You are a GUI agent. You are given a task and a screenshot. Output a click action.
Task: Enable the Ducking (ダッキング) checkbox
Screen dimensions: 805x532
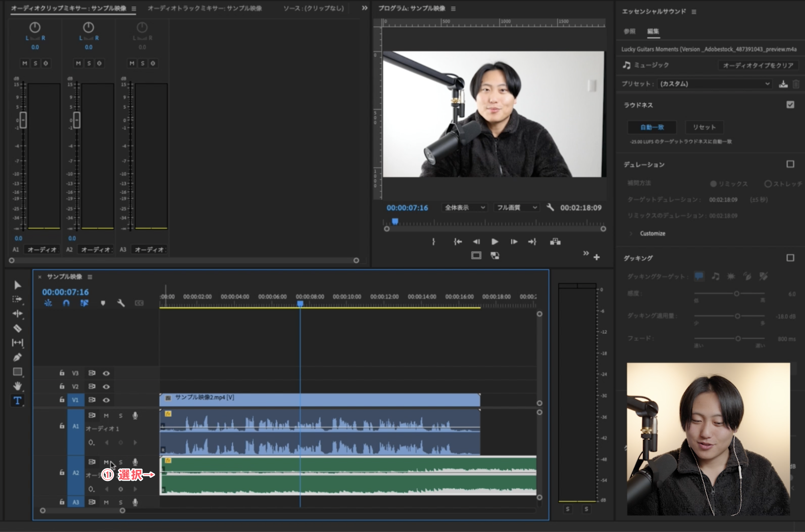point(790,258)
